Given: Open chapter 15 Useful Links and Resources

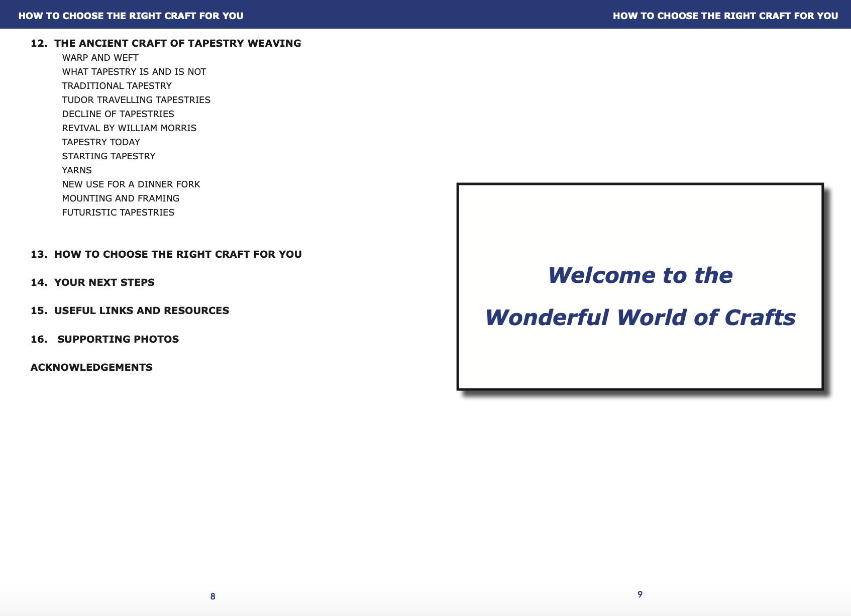Looking at the screenshot, I should coord(130,311).
